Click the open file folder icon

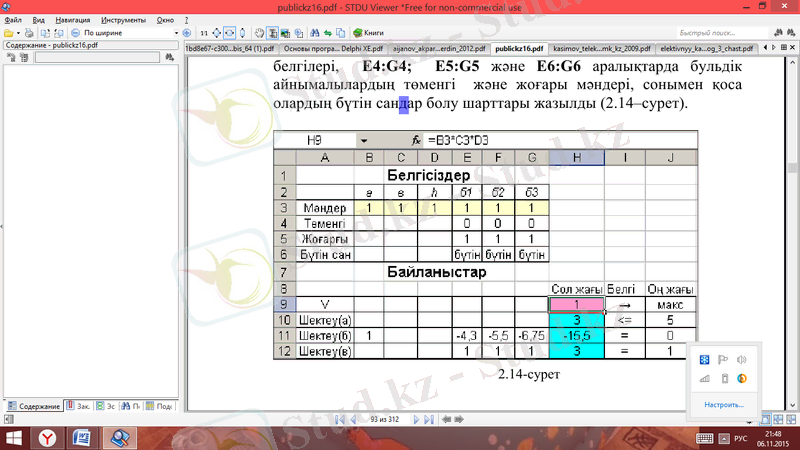pyautogui.click(x=8, y=32)
